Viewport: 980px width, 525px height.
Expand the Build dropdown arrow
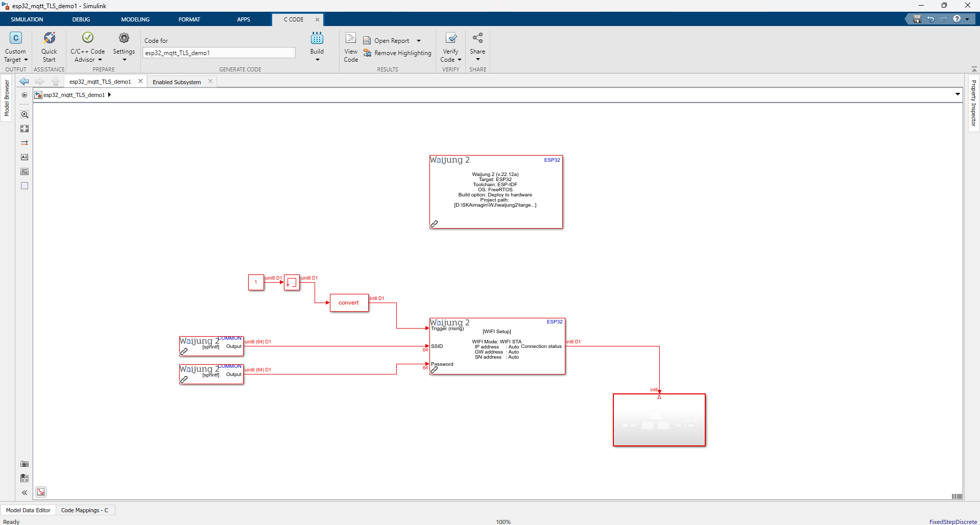pyautogui.click(x=317, y=60)
